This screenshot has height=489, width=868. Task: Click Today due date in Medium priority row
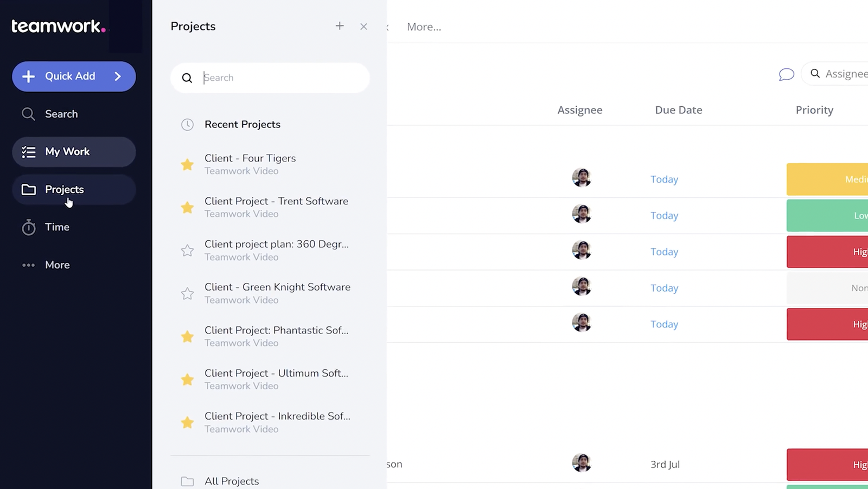click(665, 179)
